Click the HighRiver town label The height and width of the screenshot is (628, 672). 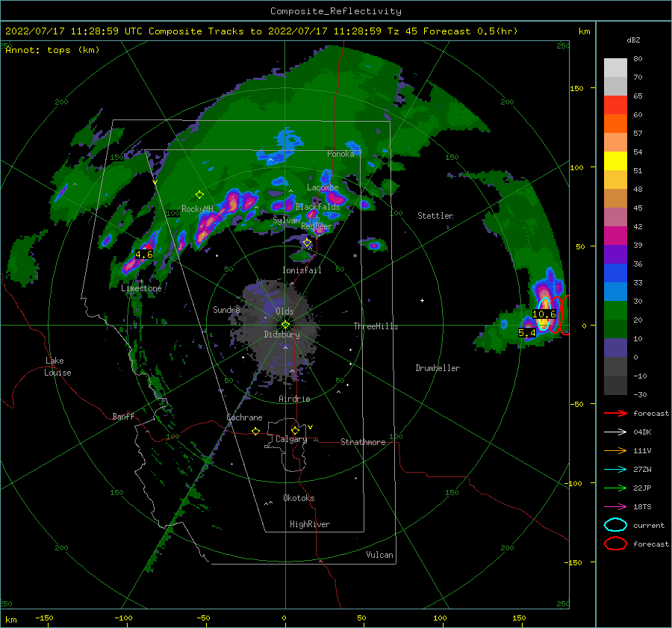pyautogui.click(x=310, y=524)
